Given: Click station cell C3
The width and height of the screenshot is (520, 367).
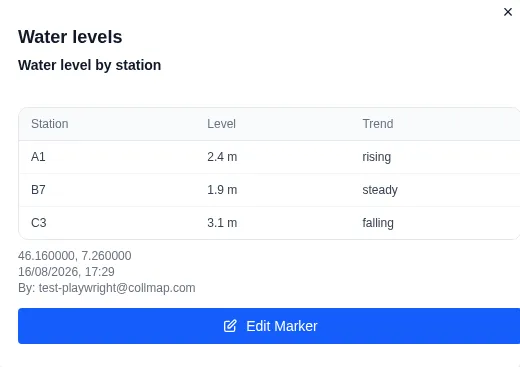Looking at the screenshot, I should (38, 223).
